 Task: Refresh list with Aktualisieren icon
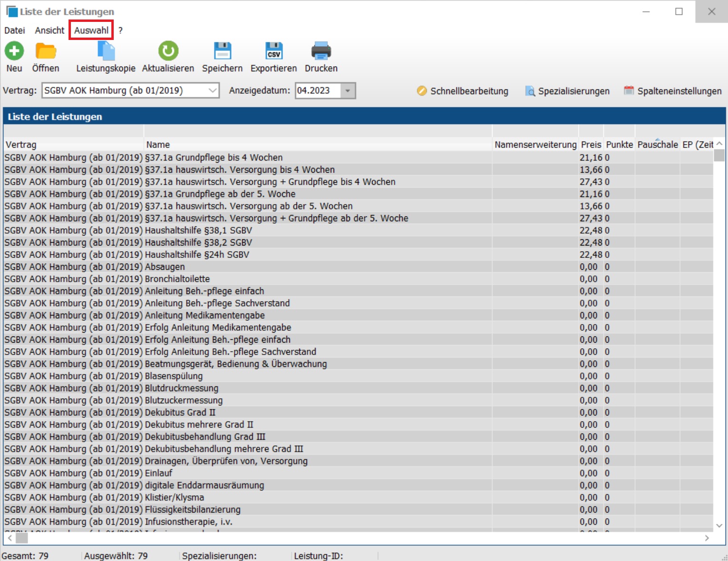point(168,51)
